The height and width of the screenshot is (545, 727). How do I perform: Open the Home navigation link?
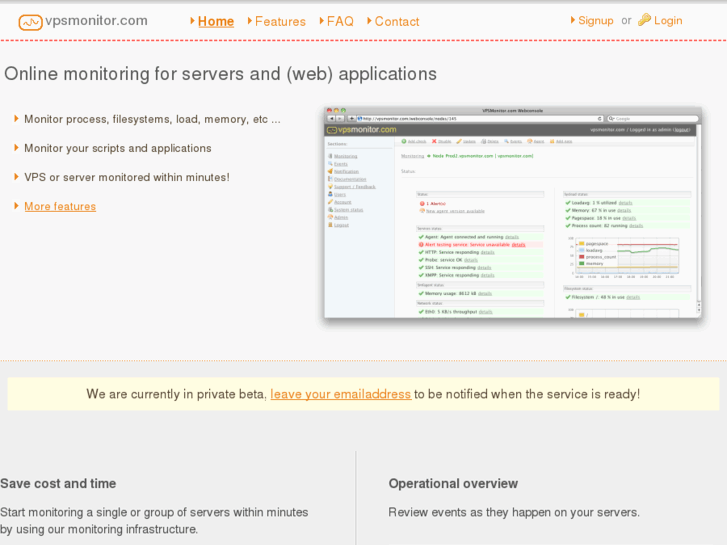tap(216, 21)
